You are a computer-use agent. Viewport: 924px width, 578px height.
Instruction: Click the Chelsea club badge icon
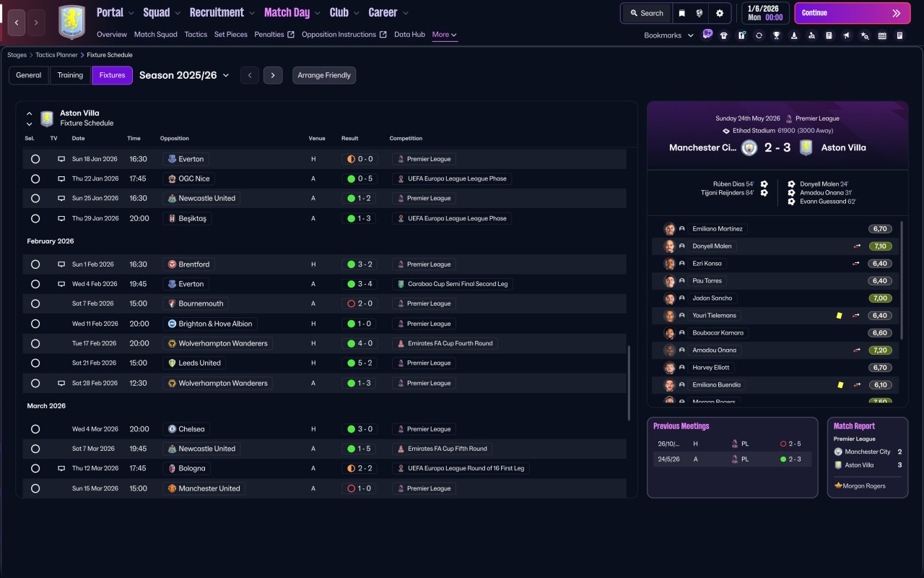coord(172,429)
